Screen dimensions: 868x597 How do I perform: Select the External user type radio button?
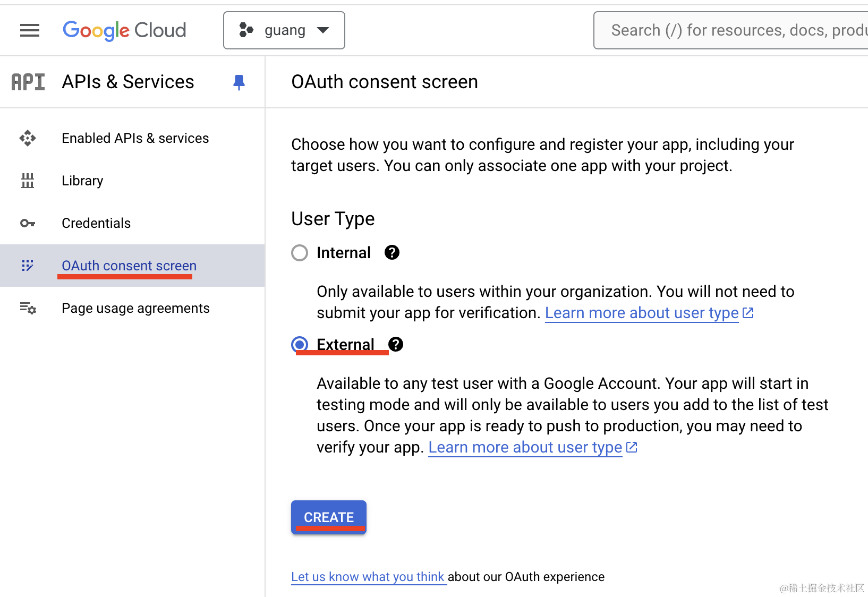click(x=300, y=345)
